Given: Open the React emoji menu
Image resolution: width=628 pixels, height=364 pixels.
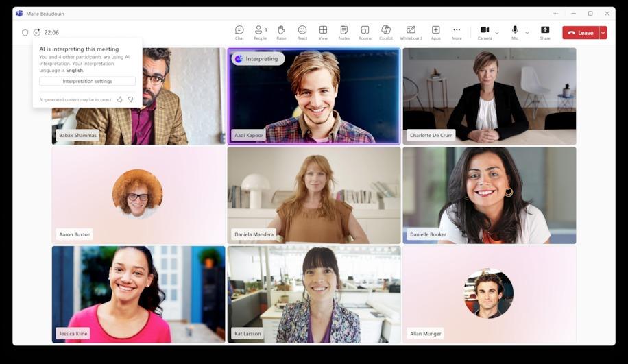Looking at the screenshot, I should [302, 32].
